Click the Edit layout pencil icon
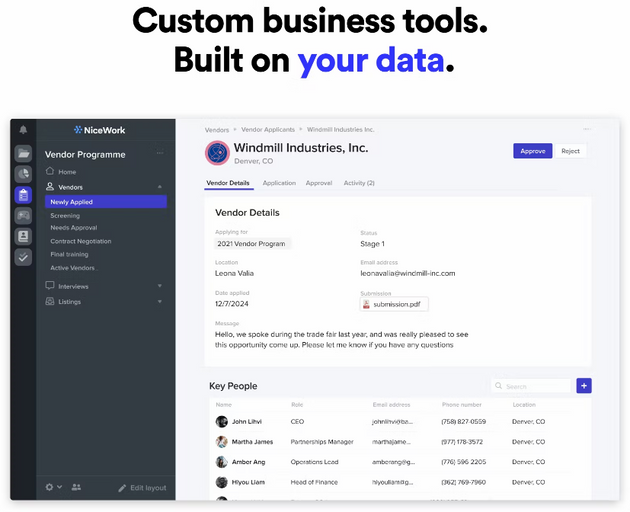Image resolution: width=630 pixels, height=512 pixels. click(x=122, y=488)
